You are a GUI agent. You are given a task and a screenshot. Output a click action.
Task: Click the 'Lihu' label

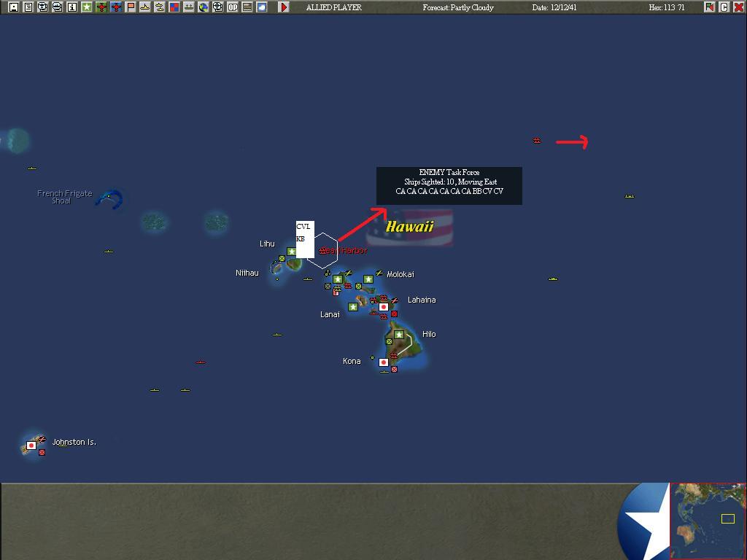pos(267,244)
